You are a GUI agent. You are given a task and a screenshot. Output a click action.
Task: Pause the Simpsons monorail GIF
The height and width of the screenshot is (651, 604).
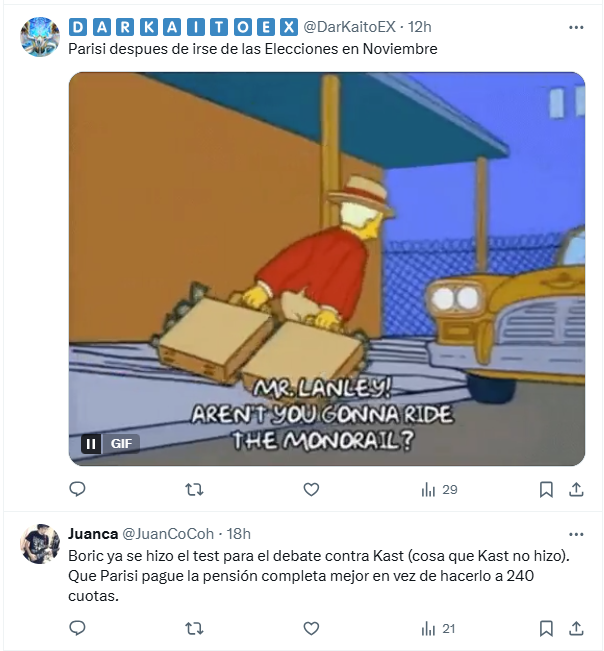point(91,444)
